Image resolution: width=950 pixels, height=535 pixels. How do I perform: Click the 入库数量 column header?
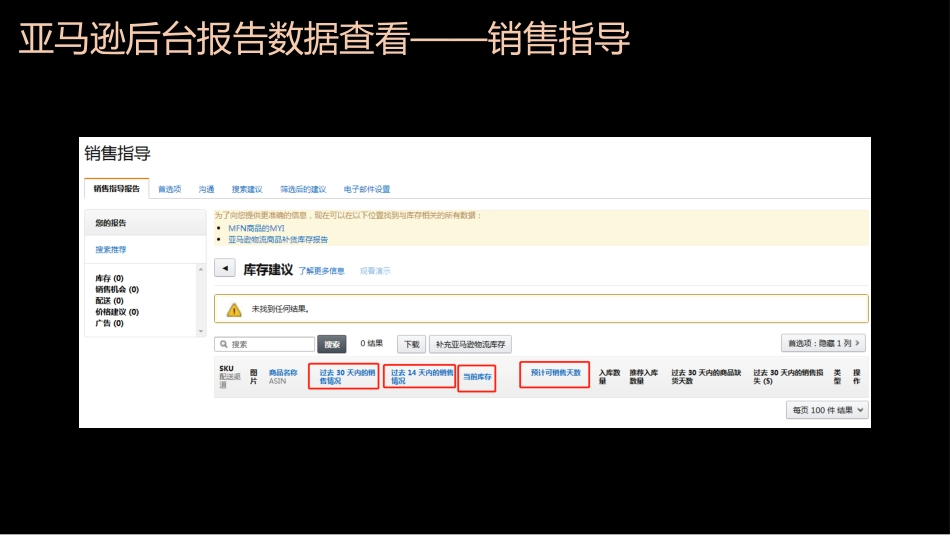(x=610, y=376)
